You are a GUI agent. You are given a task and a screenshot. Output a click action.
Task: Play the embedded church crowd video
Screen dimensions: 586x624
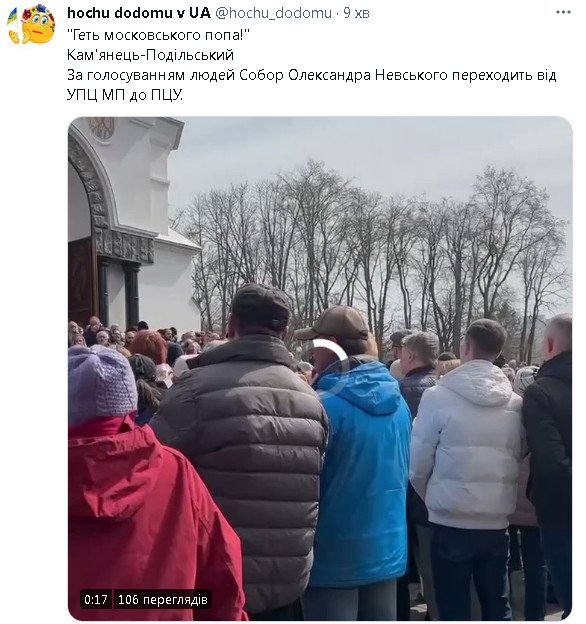pyautogui.click(x=320, y=368)
